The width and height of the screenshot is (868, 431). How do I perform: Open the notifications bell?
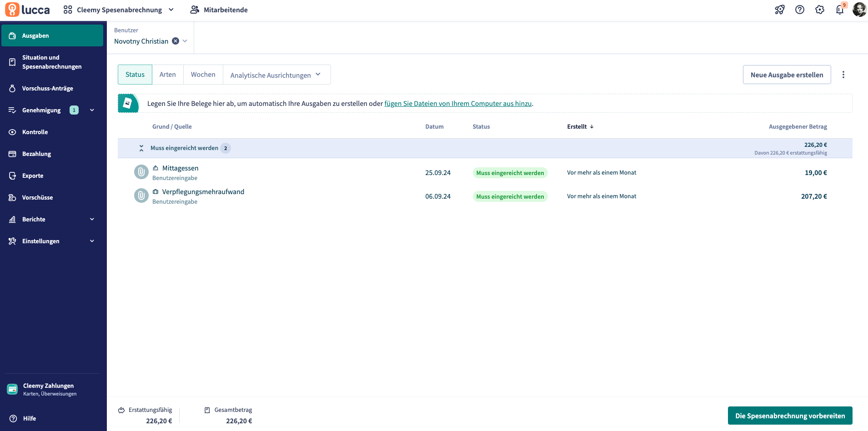point(839,10)
